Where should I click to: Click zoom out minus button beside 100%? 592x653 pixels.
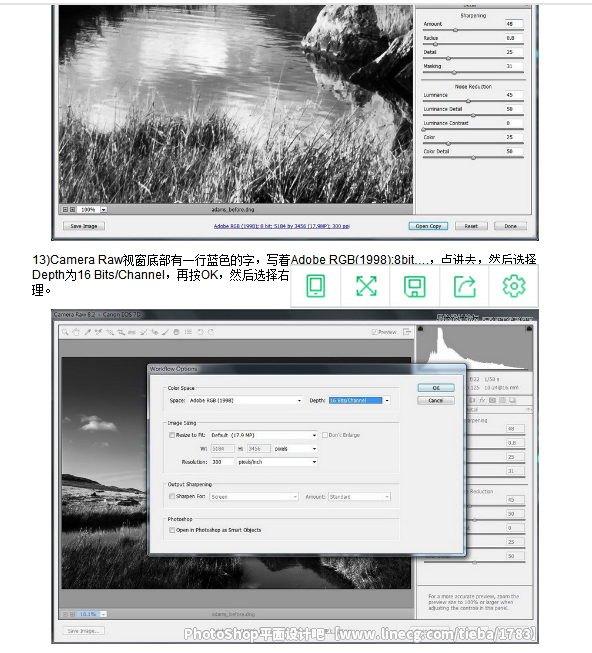(x=65, y=210)
